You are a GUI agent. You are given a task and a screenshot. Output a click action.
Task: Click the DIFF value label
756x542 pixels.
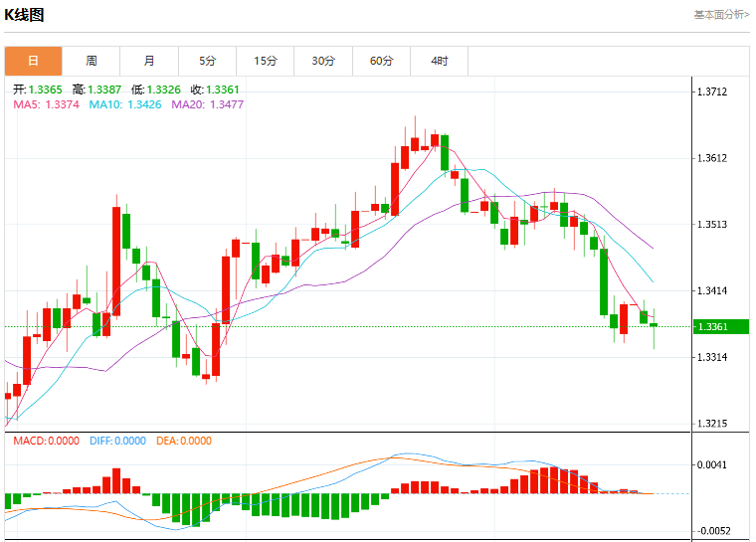click(117, 441)
